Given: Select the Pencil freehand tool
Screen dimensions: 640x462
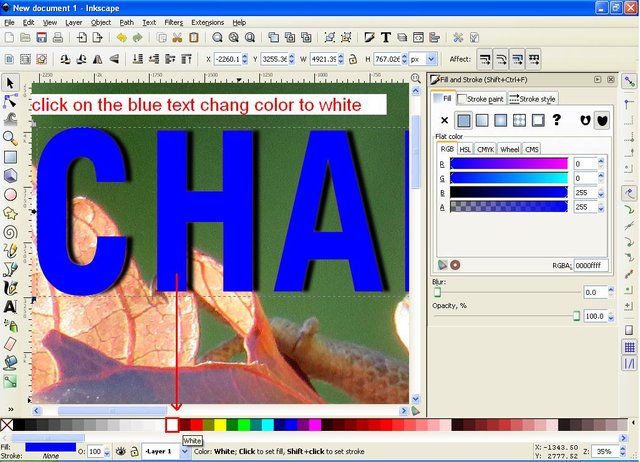Looking at the screenshot, I should pyautogui.click(x=10, y=250).
